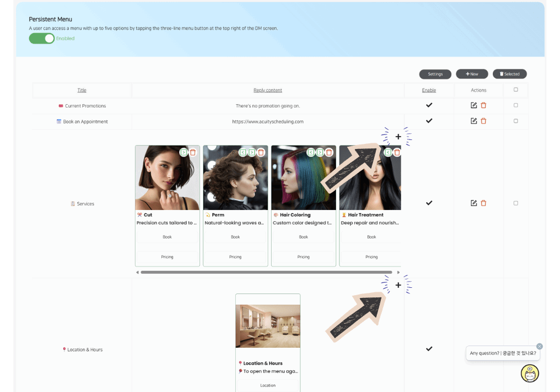The height and width of the screenshot is (392, 560).
Task: Sort by the Reply content column header
Action: pos(268,90)
